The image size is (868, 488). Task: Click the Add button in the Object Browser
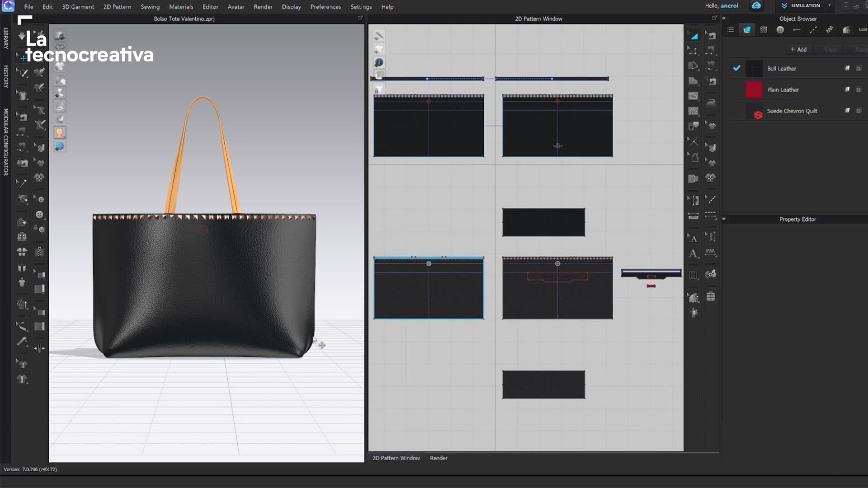pyautogui.click(x=798, y=49)
